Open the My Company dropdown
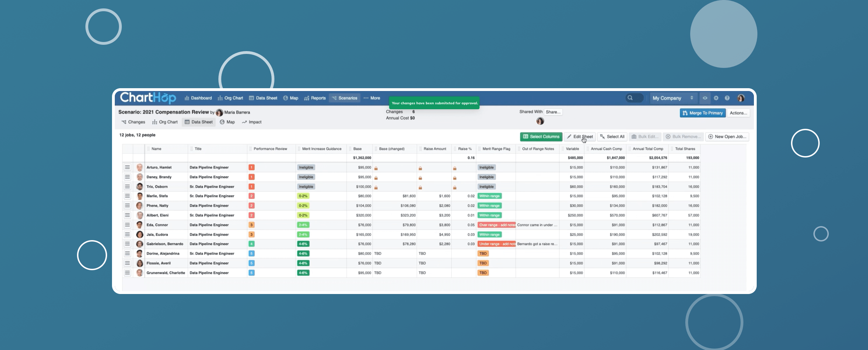868x350 pixels. click(672, 98)
